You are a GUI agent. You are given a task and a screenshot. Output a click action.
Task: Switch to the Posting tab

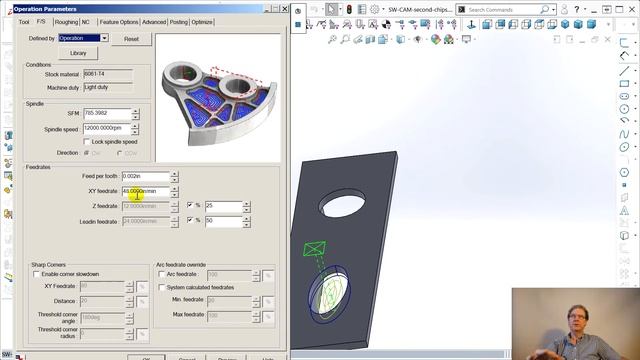pyautogui.click(x=179, y=22)
